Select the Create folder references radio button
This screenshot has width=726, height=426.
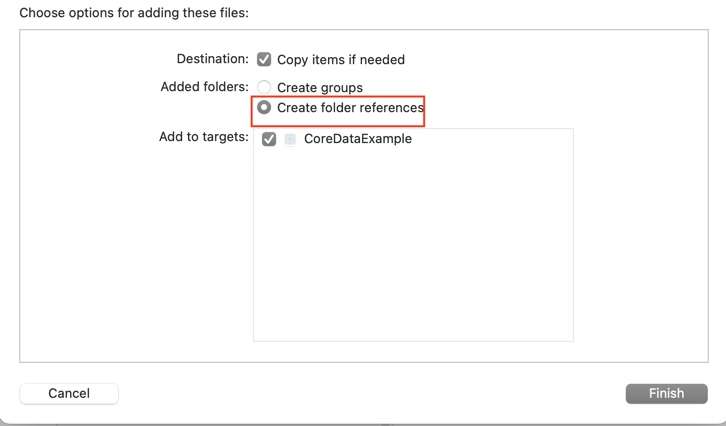264,107
